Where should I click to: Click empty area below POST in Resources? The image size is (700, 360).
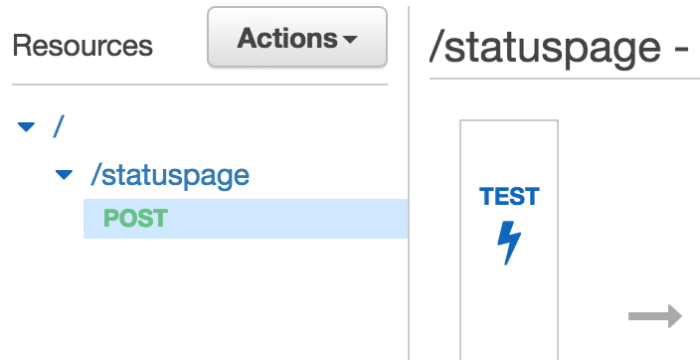pos(201,299)
